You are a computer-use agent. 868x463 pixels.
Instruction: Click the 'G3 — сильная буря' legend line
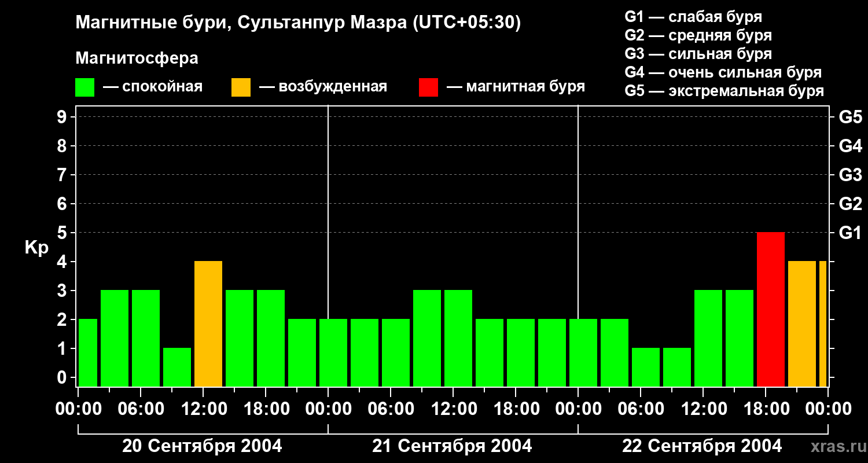click(x=698, y=54)
